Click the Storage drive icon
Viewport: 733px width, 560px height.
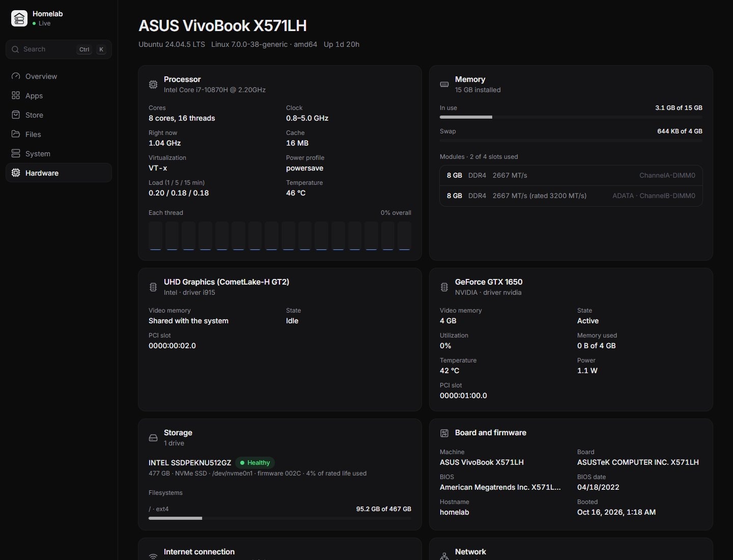(153, 438)
